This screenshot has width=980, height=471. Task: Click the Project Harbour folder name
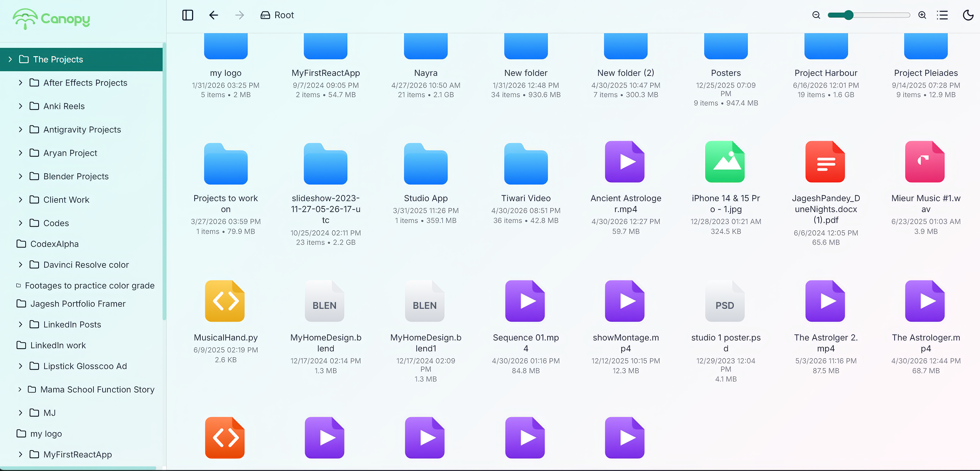point(826,73)
